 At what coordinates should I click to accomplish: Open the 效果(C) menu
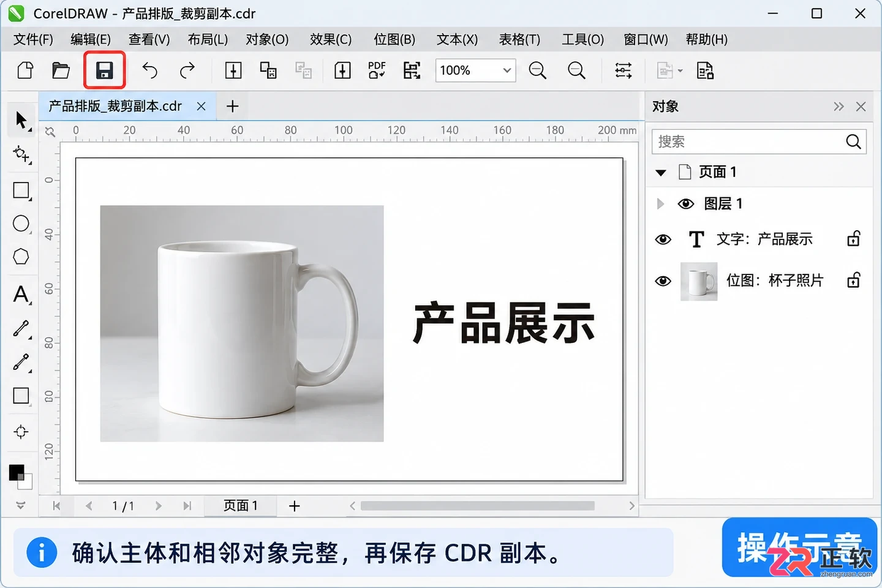coord(331,40)
